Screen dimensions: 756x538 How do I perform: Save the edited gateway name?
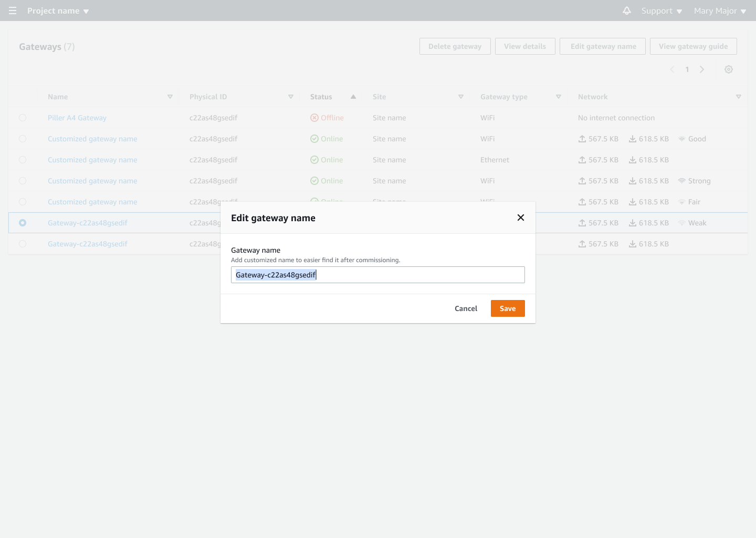(x=507, y=308)
